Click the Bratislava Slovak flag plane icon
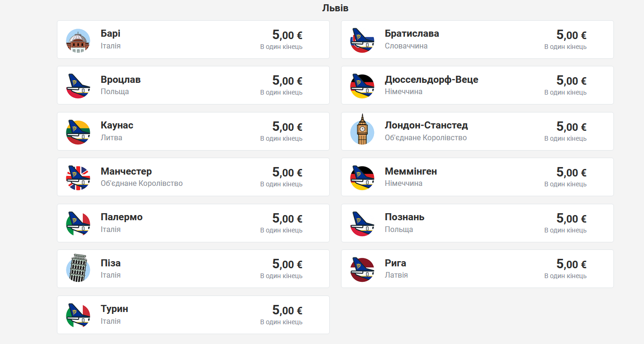 pos(362,40)
